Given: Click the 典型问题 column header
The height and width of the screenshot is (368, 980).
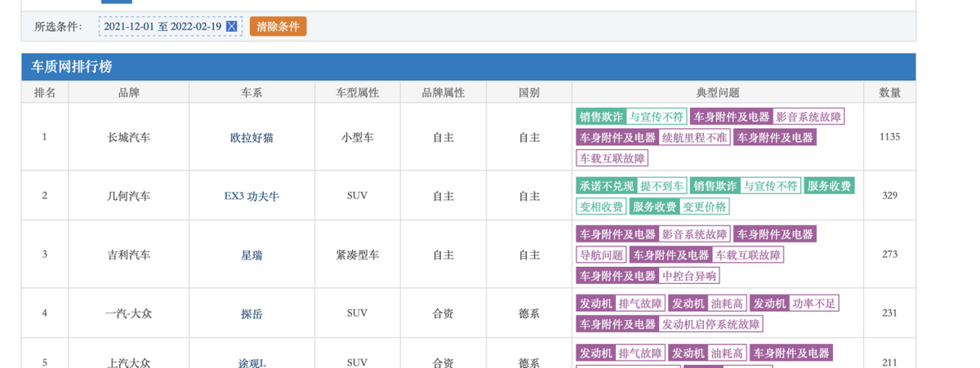Looking at the screenshot, I should pyautogui.click(x=718, y=92).
